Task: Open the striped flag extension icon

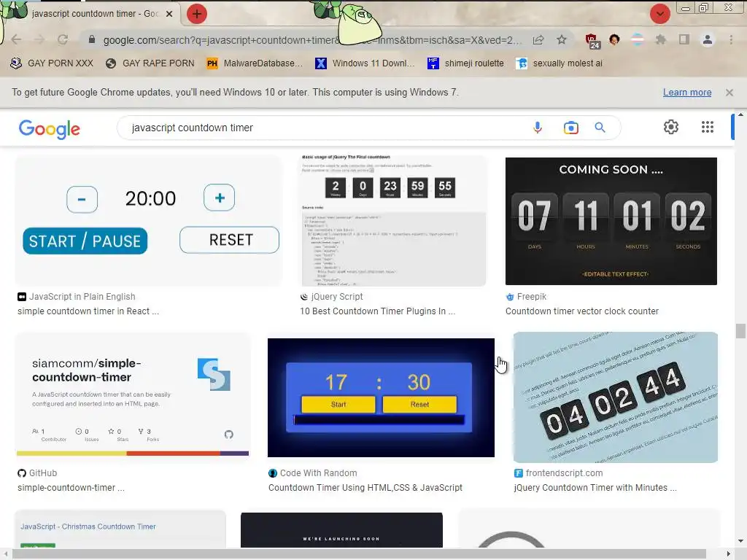Action: click(x=637, y=39)
